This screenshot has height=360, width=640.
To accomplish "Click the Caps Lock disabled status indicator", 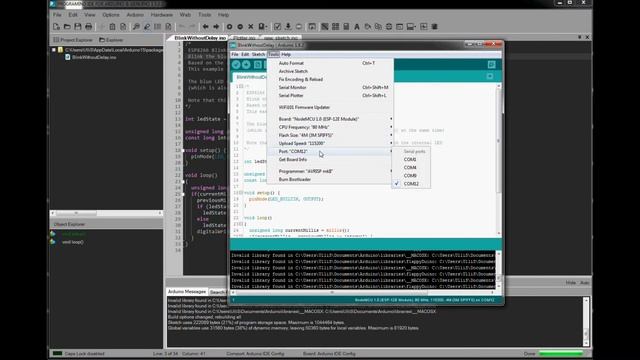I will tap(84, 353).
